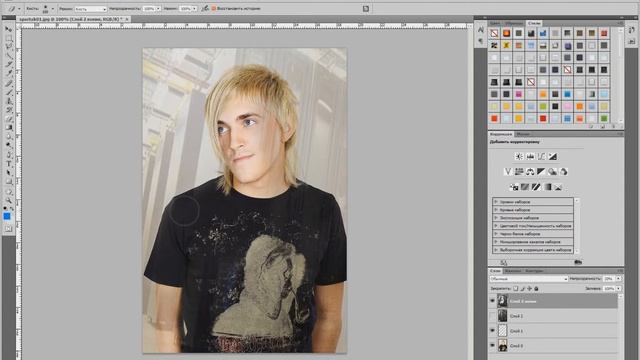This screenshot has width=640, height=360.
Task: Select the Rectangular Marquee tool
Action: [x=8, y=38]
